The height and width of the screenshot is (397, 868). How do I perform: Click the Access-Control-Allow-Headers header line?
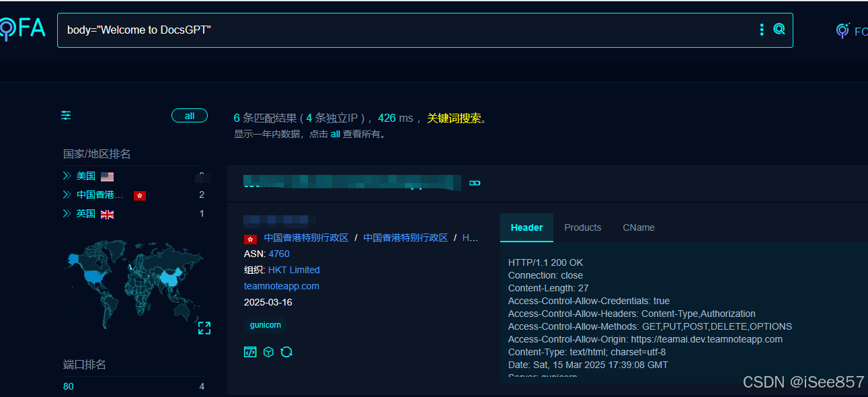click(632, 314)
